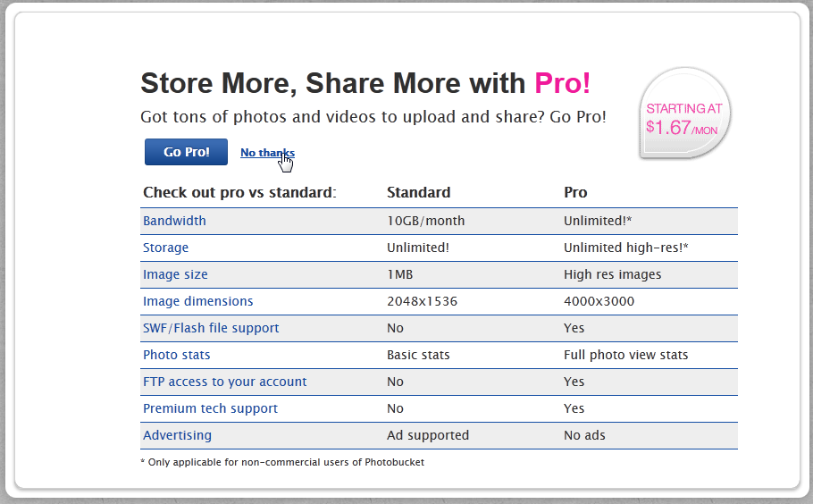Click the Image size row label

[x=175, y=274]
